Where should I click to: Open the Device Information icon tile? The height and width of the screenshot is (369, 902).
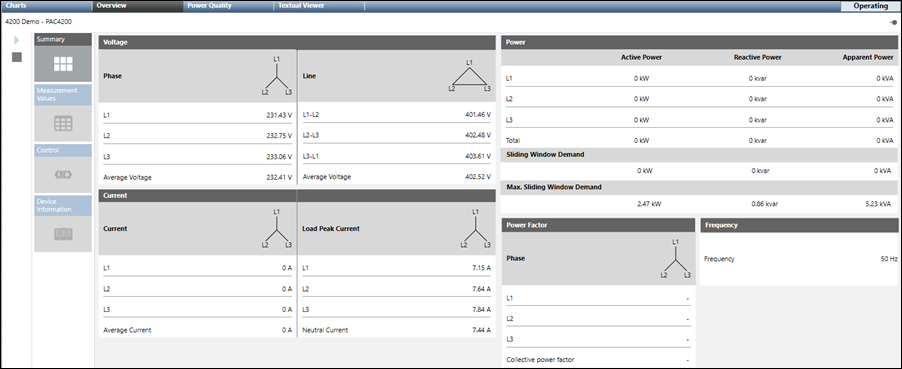63,234
